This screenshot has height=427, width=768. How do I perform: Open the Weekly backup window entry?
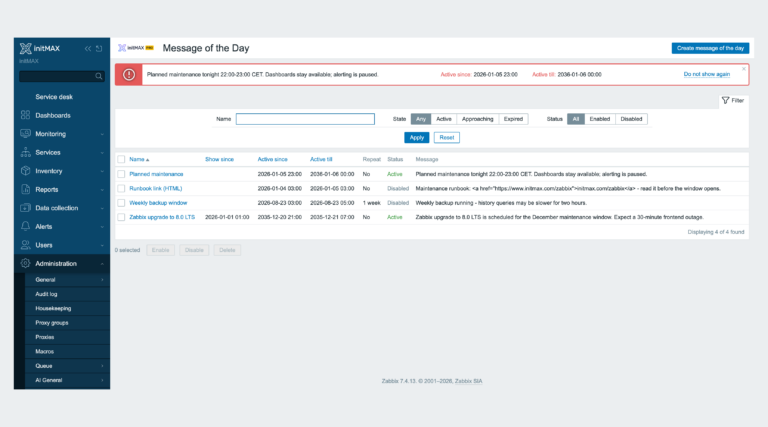158,203
